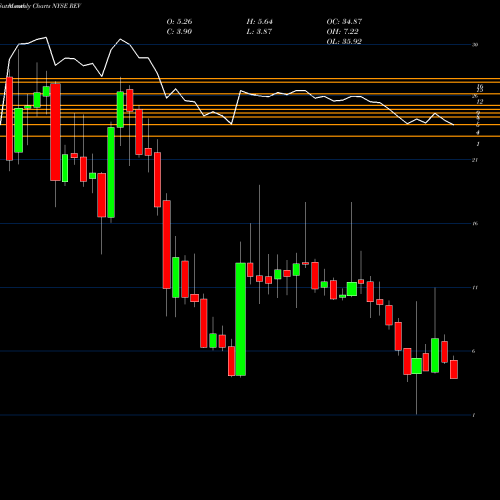
Task: Select the bottom price axis label 1
Action: click(474, 415)
